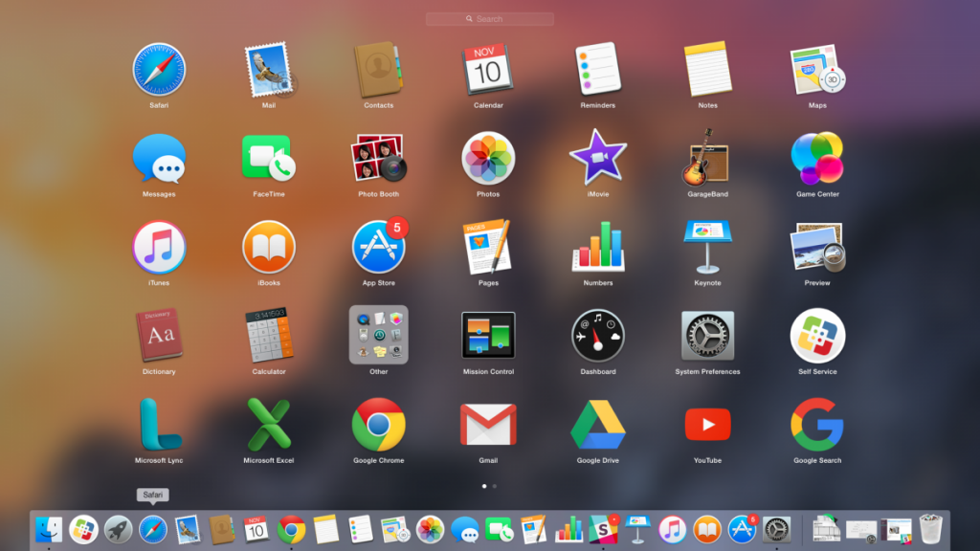The width and height of the screenshot is (980, 551).
Task: Expand the Other apps folder
Action: 379,335
